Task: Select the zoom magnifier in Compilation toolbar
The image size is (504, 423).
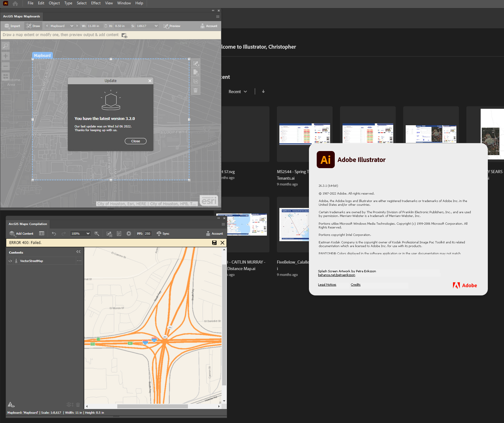Action: (x=96, y=233)
